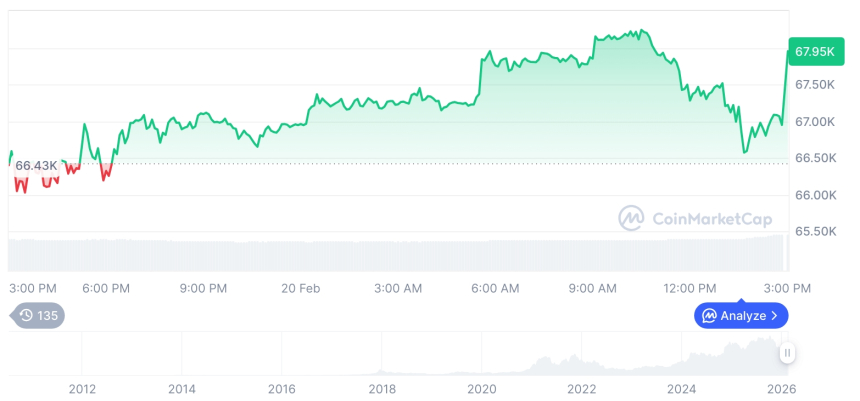The image size is (860, 401).
Task: Select the 2012 mark on the history timeline
Action: click(82, 389)
